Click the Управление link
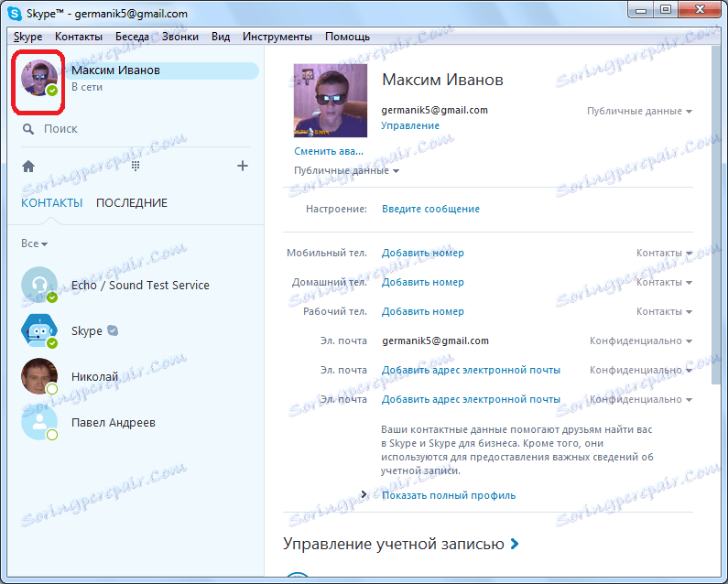Viewport: 728px width, 584px height. tap(410, 125)
